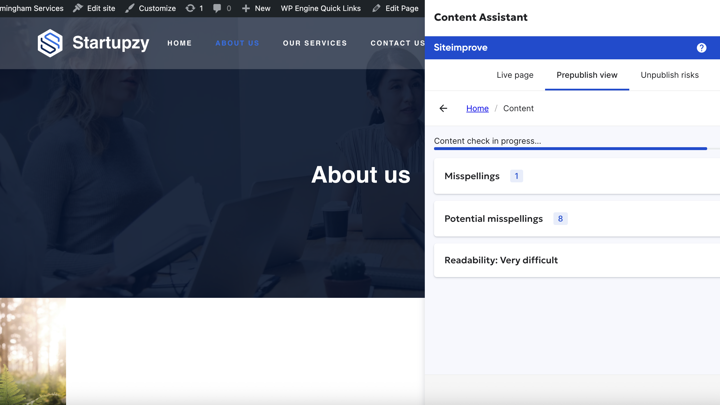Image resolution: width=720 pixels, height=405 pixels.
Task: Switch to the Live page tab
Action: (x=515, y=75)
